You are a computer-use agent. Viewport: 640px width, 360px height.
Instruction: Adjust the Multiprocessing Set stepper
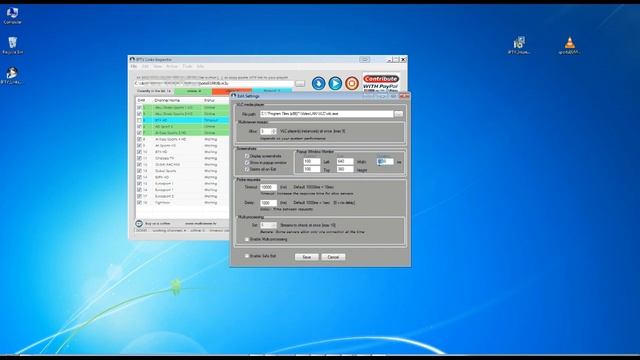[x=273, y=225]
